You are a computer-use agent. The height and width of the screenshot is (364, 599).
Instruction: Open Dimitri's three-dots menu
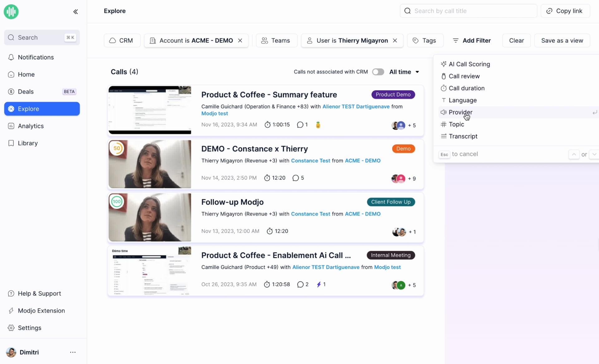[73, 352]
